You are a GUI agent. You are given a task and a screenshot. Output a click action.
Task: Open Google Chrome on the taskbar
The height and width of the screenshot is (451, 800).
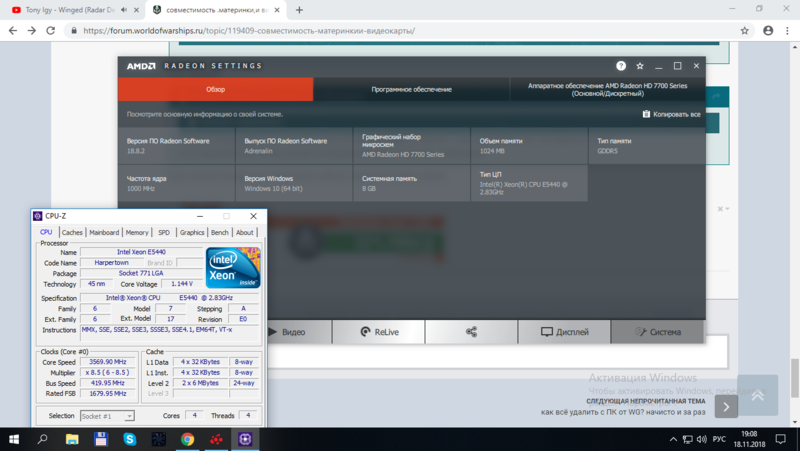coord(187,439)
